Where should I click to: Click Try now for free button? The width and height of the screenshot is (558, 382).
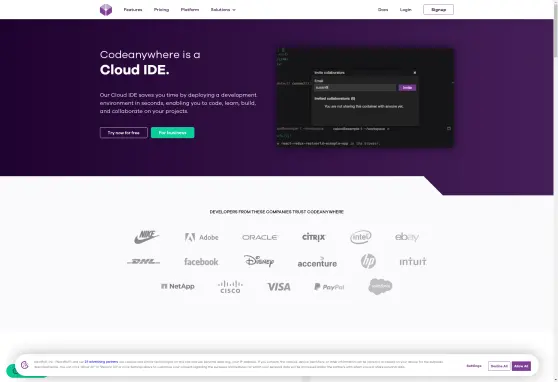123,133
